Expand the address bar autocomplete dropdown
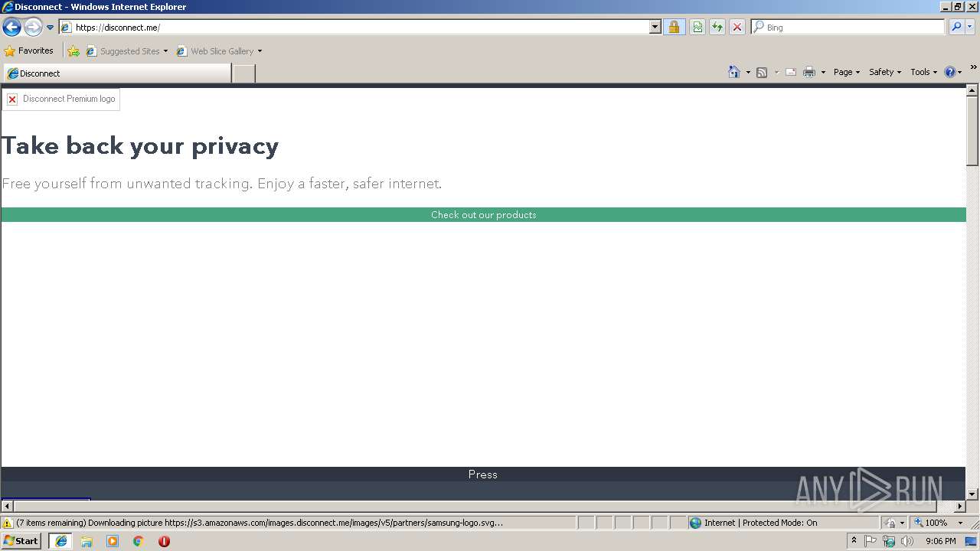 (655, 28)
